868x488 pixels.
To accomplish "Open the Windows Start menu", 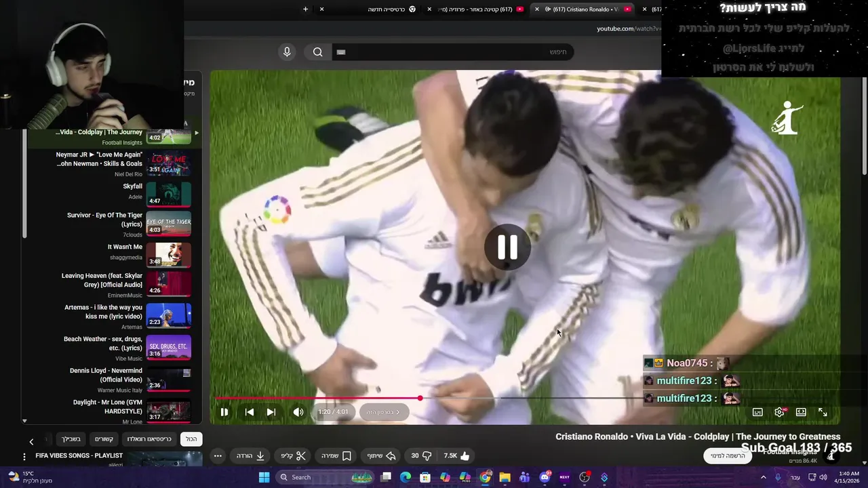I will (264, 477).
